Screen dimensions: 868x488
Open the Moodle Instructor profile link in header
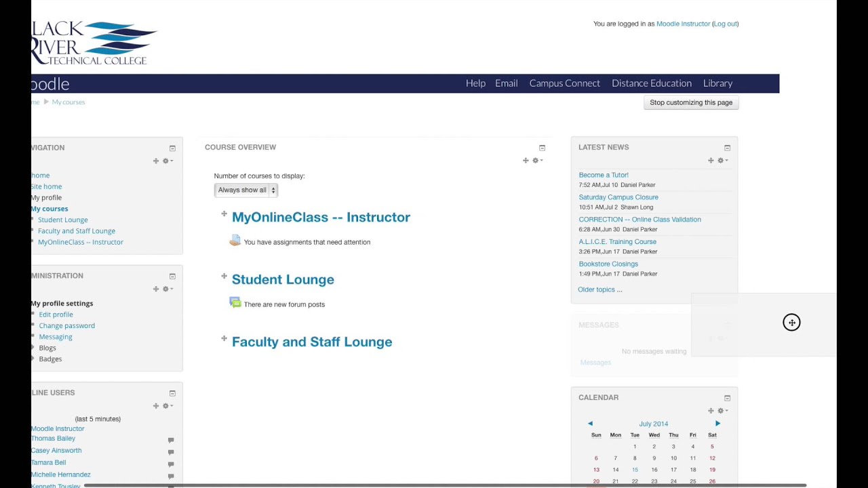click(x=683, y=24)
